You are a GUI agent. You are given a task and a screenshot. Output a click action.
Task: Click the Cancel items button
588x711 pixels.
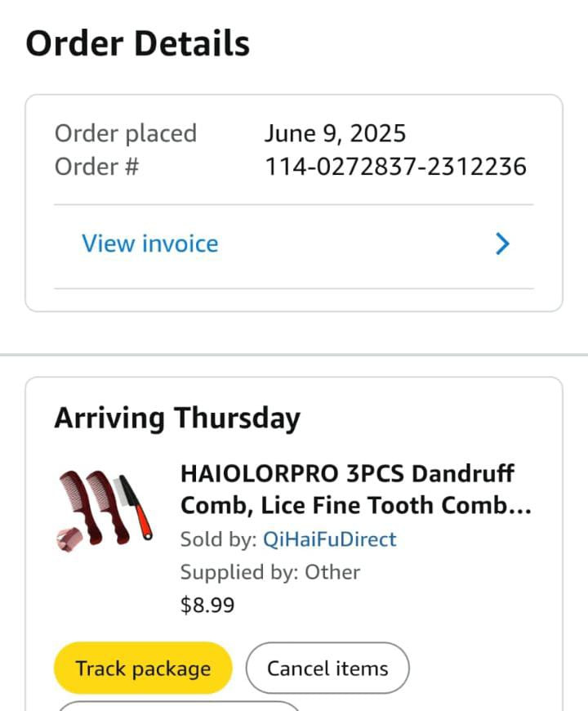pyautogui.click(x=327, y=669)
